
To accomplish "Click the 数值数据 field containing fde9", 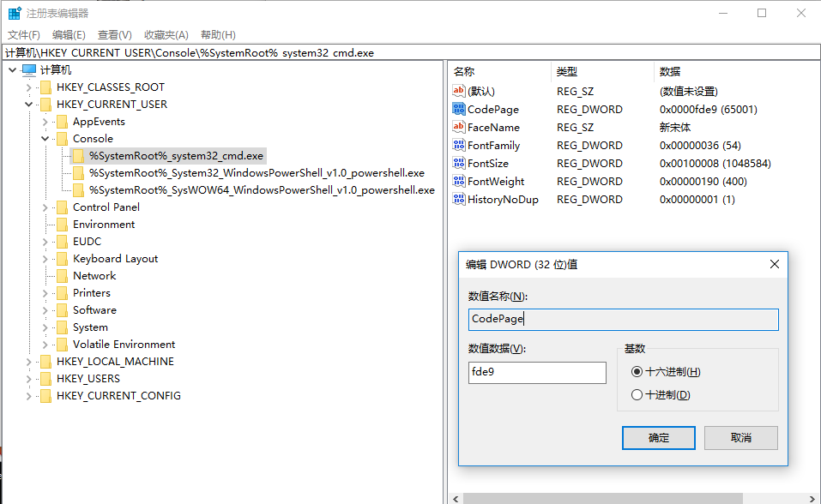I will (x=537, y=373).
